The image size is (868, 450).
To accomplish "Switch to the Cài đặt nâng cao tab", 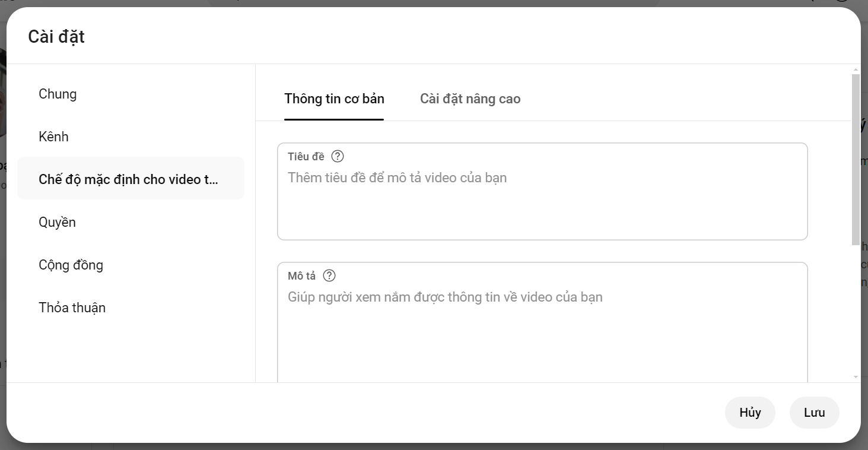I will point(470,99).
